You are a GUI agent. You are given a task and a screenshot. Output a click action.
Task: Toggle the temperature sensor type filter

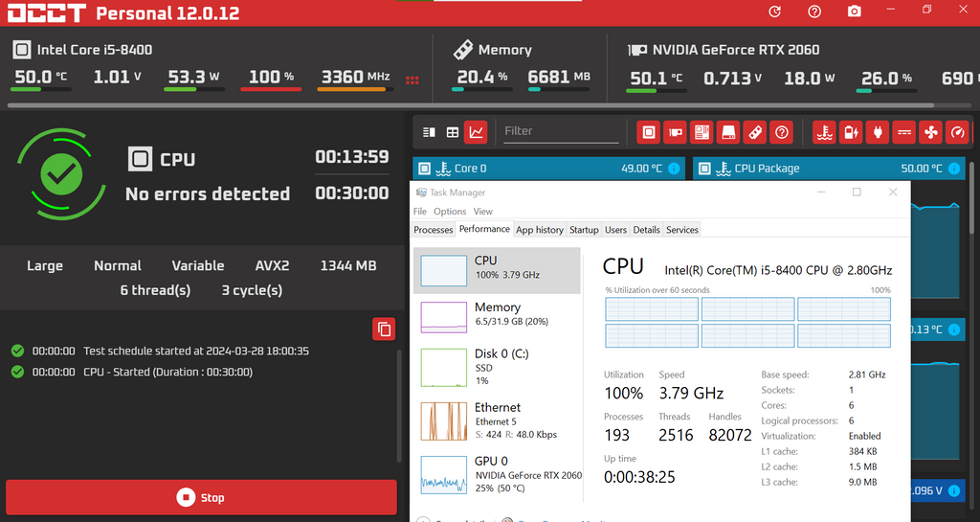[x=824, y=132]
